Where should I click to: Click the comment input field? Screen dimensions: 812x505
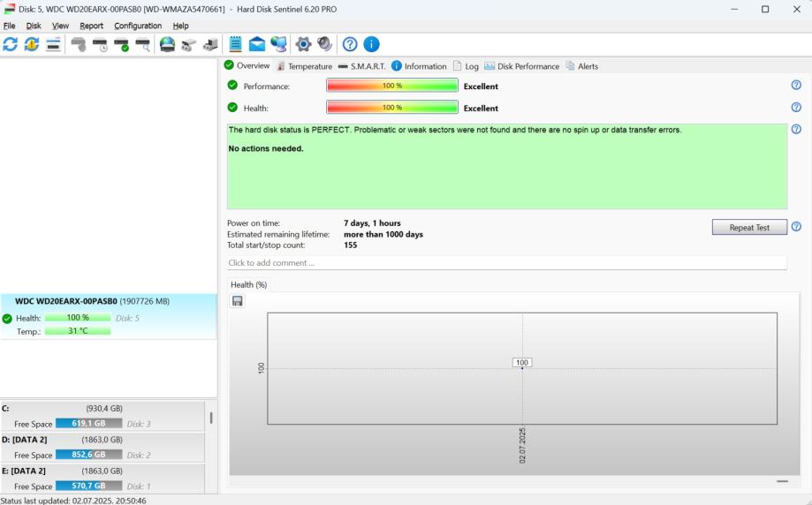506,263
